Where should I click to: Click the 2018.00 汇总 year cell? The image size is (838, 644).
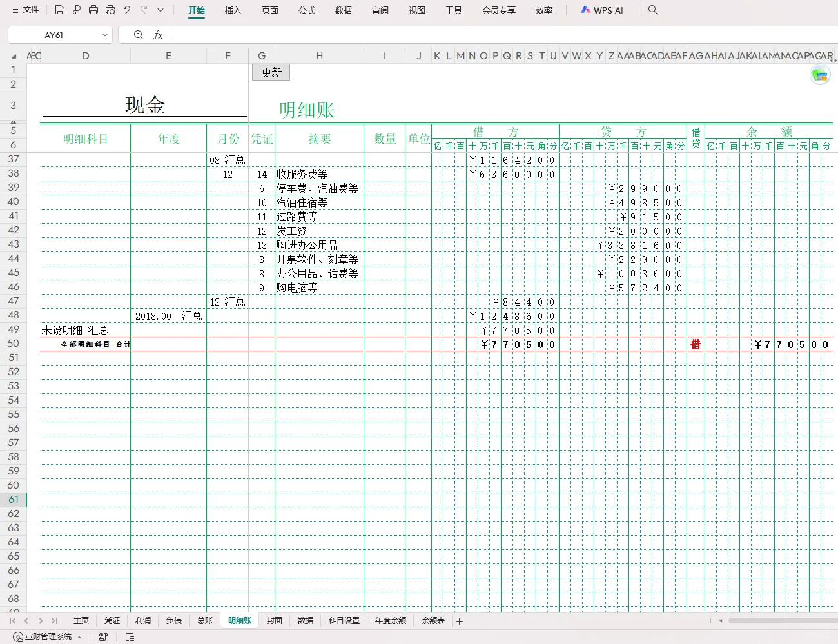[169, 316]
